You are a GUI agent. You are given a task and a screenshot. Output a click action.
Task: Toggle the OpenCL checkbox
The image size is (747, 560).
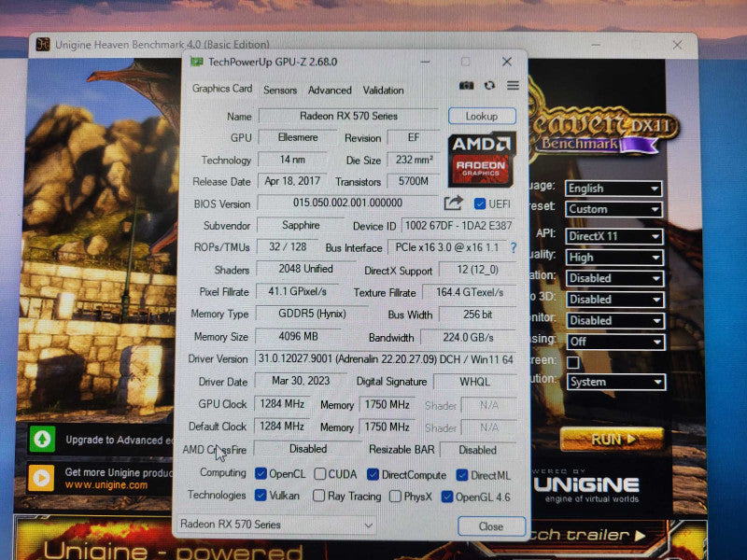(261, 474)
